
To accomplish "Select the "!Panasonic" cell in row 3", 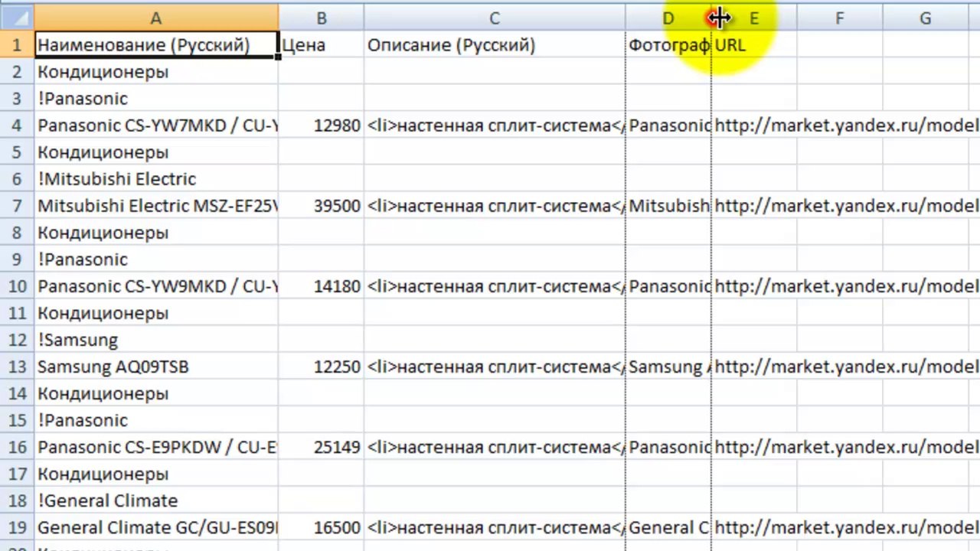I will click(156, 99).
